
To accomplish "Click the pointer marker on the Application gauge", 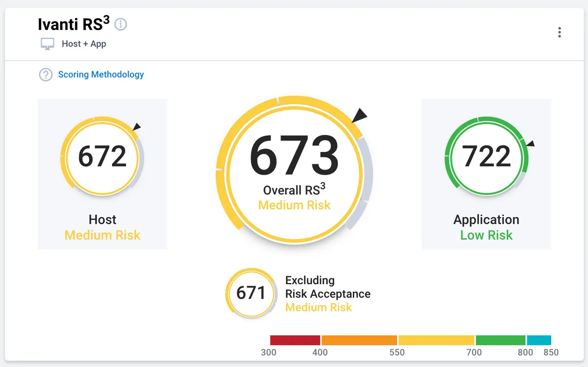I will pyautogui.click(x=531, y=144).
